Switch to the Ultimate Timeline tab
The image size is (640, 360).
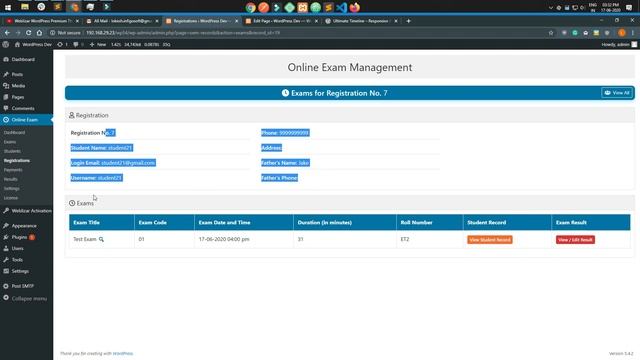tap(361, 21)
